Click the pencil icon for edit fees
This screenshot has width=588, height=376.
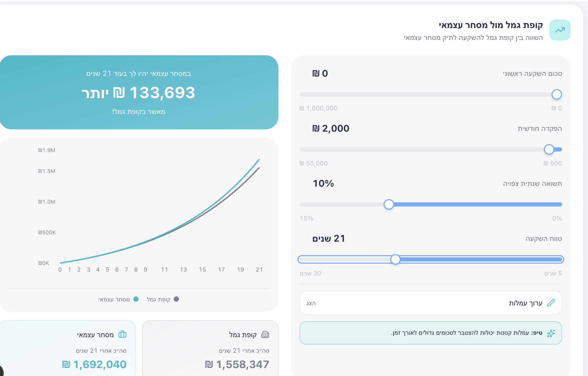(x=551, y=303)
